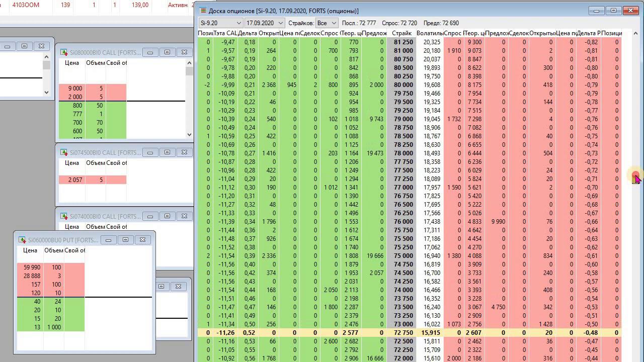644x362 pixels.
Task: Select strike 78 000 in the options board
Action: (x=403, y=153)
